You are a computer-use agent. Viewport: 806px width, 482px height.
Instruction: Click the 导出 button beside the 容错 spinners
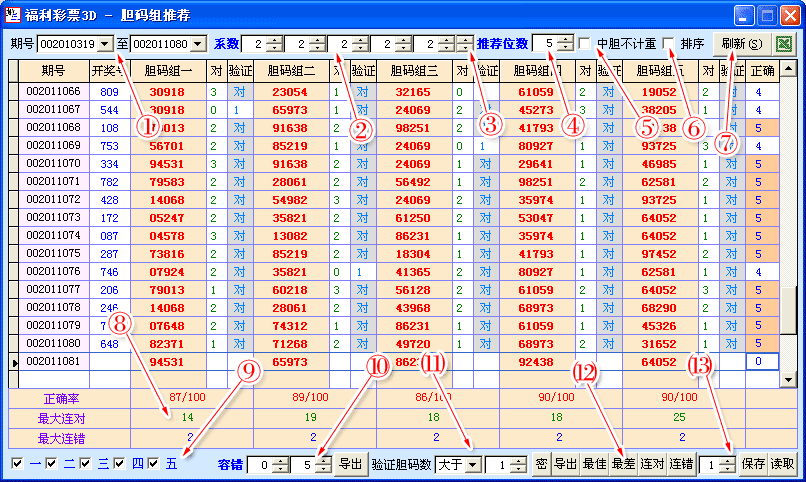tap(351, 465)
